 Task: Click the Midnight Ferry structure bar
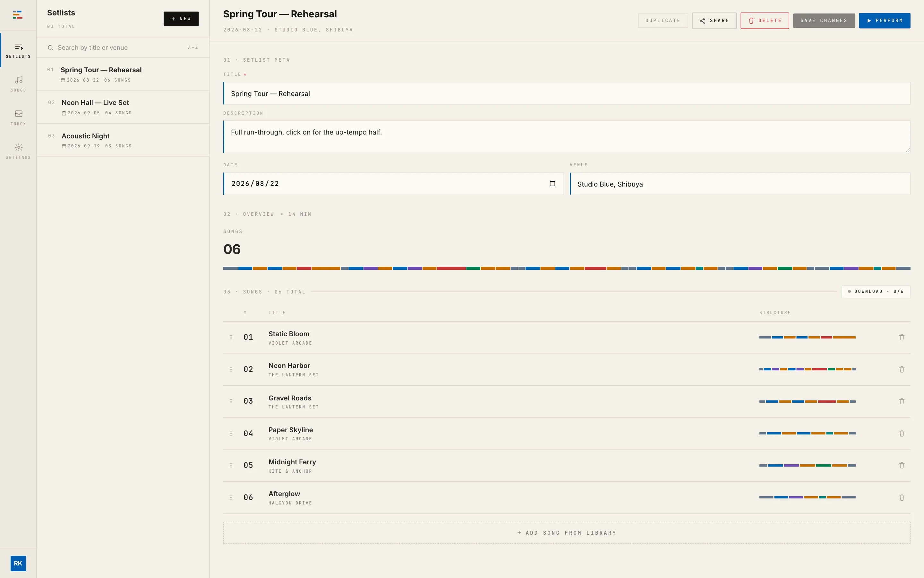[x=807, y=465]
